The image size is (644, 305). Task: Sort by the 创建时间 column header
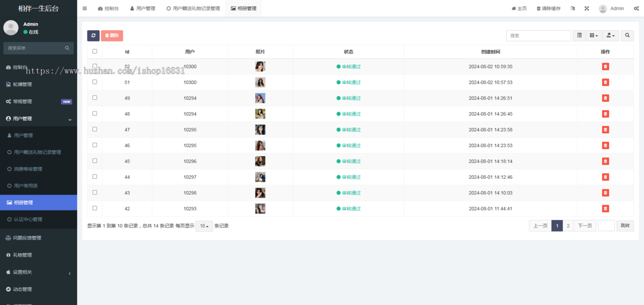click(x=491, y=52)
